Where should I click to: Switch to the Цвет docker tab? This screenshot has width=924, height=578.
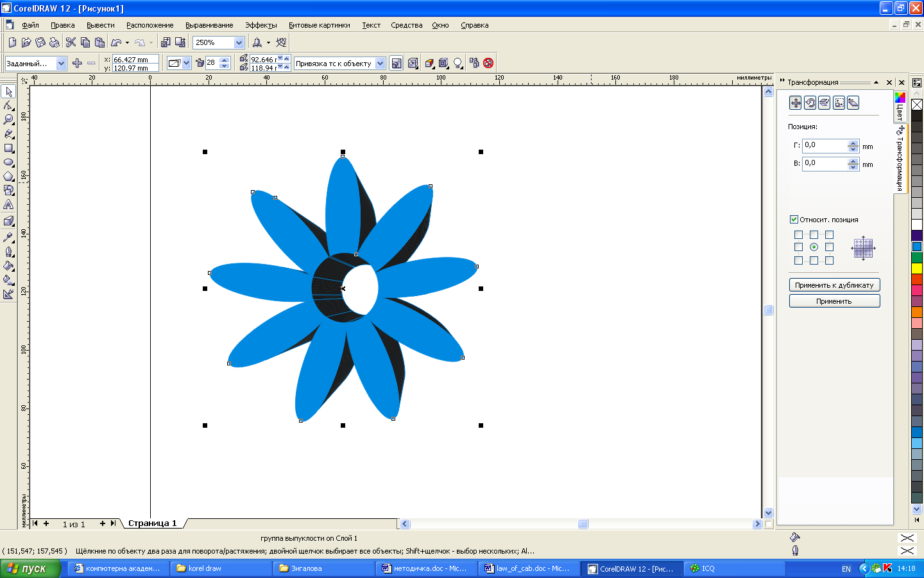click(900, 107)
